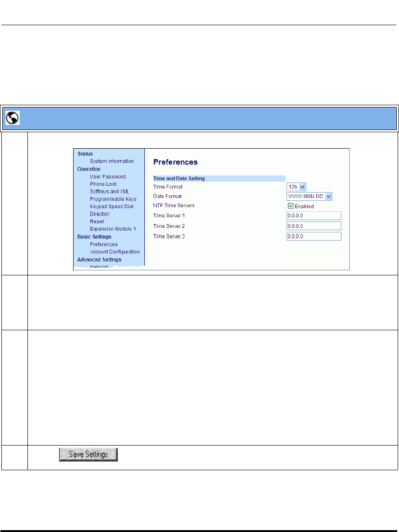Click the Operation section heading

click(x=89, y=169)
